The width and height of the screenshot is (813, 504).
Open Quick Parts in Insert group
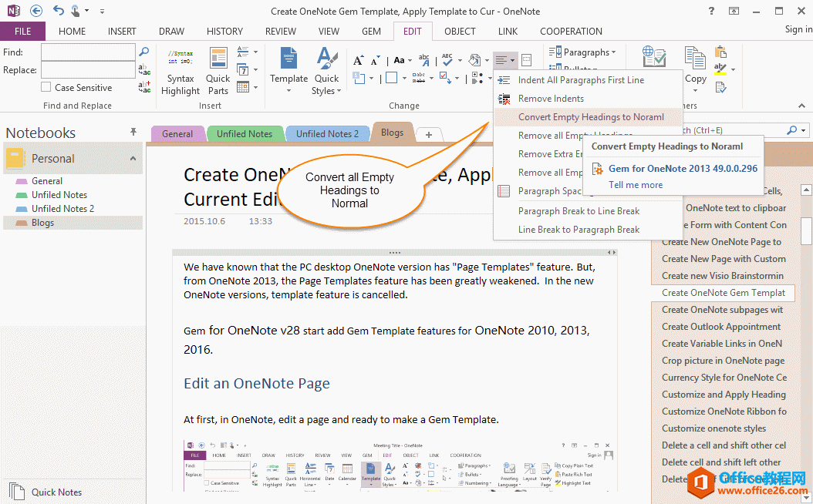pyautogui.click(x=218, y=71)
